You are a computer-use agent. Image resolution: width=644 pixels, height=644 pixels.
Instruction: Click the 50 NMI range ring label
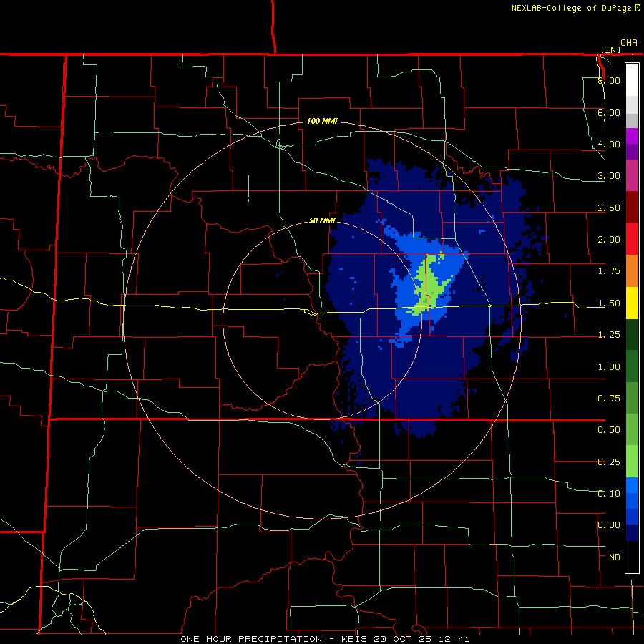point(322,220)
